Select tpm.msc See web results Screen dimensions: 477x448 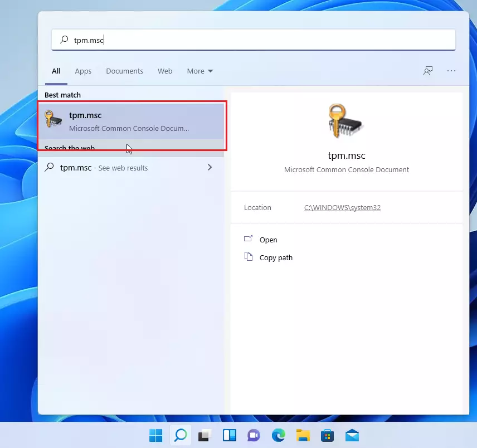(x=131, y=168)
